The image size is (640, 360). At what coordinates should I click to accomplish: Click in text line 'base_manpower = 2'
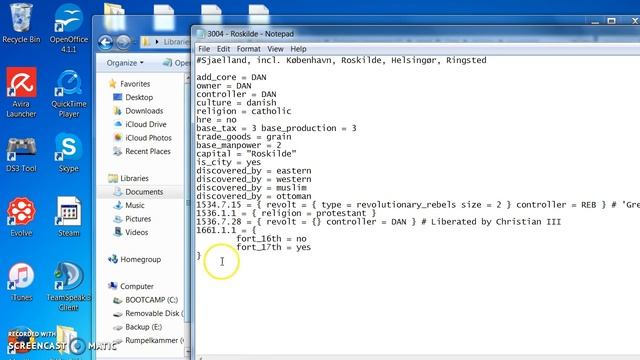click(x=239, y=145)
